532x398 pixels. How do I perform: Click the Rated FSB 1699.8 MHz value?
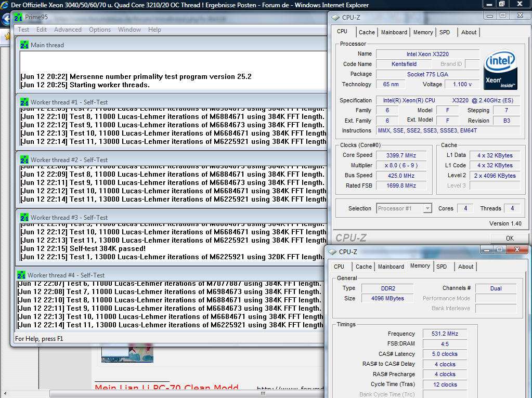[x=401, y=185]
